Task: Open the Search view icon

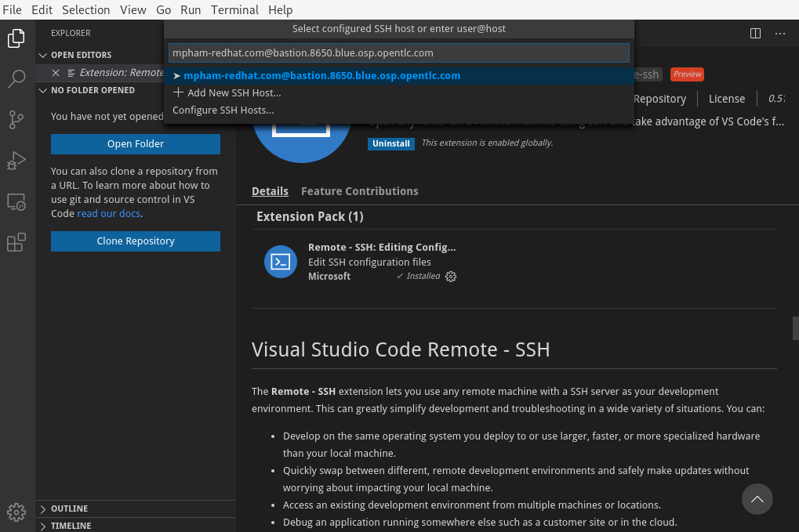Action: (x=16, y=79)
